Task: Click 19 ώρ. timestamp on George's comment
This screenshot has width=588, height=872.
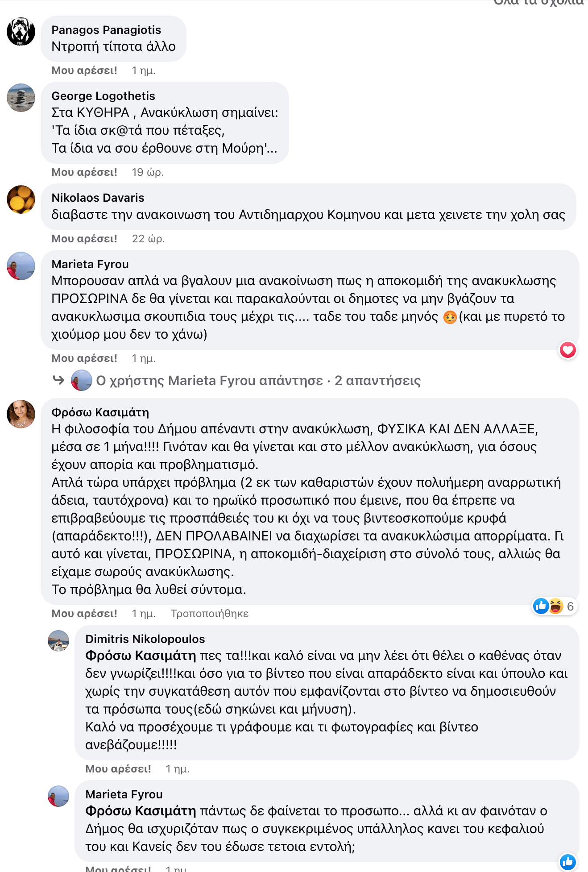Action: [148, 172]
